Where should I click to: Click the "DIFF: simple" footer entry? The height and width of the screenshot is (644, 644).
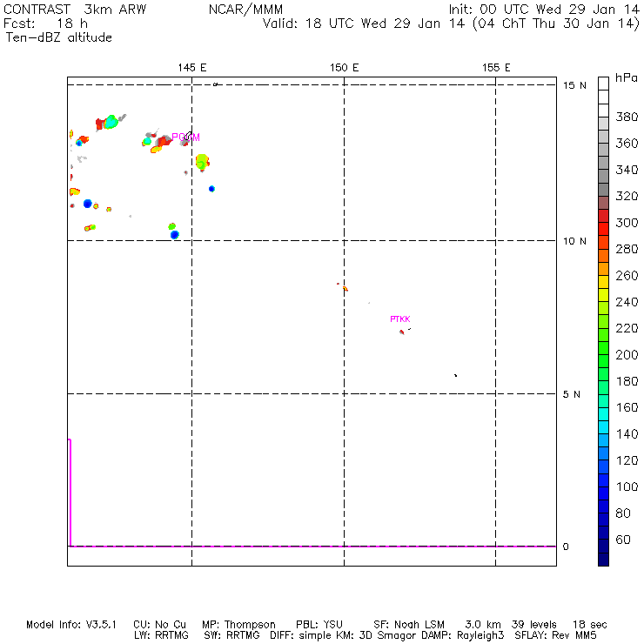[x=301, y=635]
